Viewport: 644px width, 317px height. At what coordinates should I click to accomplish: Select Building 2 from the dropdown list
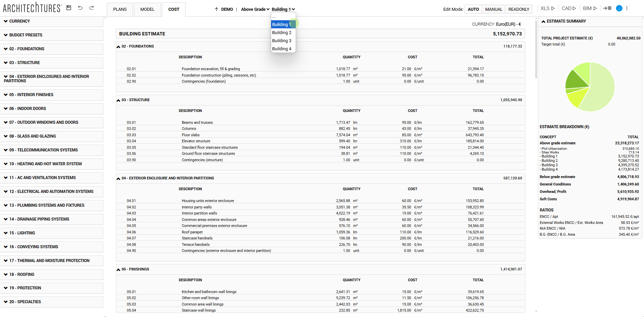[282, 32]
